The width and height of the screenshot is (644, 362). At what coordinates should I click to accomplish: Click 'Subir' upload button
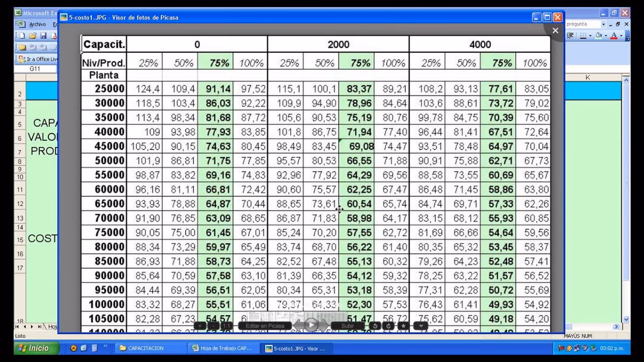348,326
